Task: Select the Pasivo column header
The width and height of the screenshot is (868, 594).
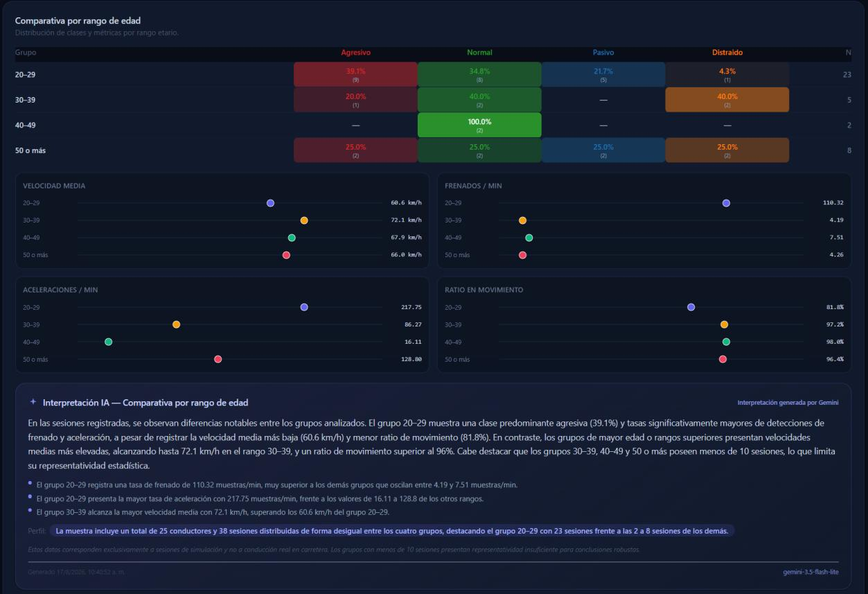Action: click(x=603, y=53)
